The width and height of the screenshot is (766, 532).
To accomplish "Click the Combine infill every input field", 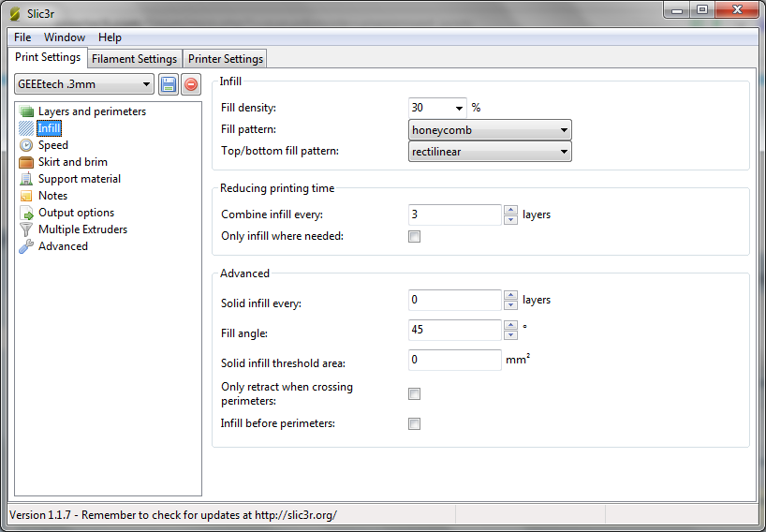I will point(455,214).
